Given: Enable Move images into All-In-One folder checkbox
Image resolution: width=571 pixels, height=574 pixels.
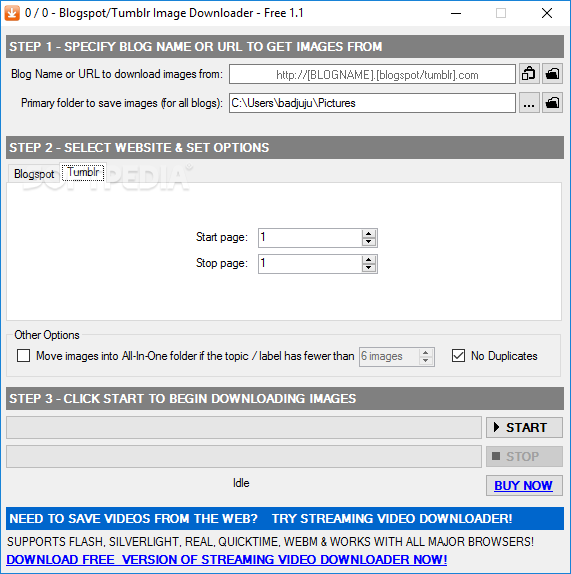Looking at the screenshot, I should click(23, 355).
